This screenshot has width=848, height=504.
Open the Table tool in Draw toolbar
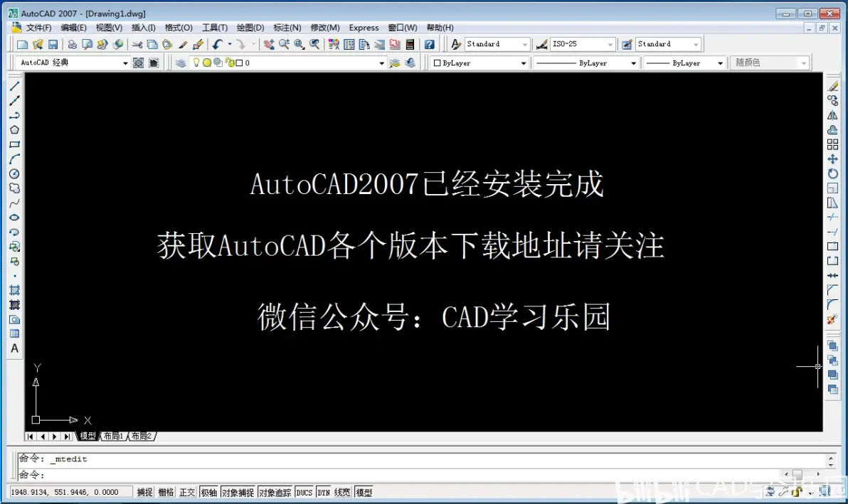15,334
